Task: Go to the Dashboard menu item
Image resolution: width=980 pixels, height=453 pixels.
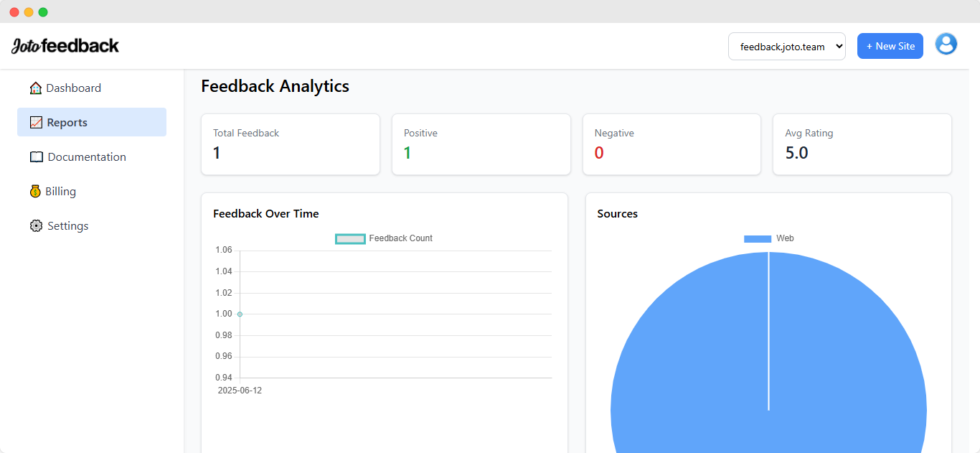Action: (x=92, y=88)
